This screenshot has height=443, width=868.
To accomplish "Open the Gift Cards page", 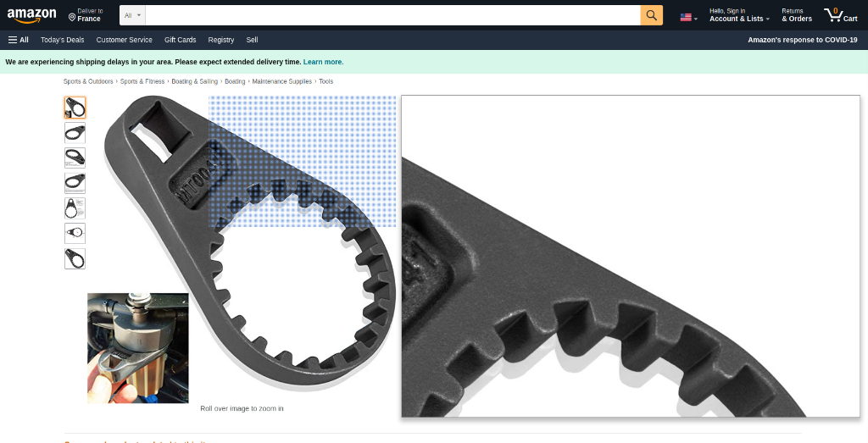I will [x=180, y=40].
